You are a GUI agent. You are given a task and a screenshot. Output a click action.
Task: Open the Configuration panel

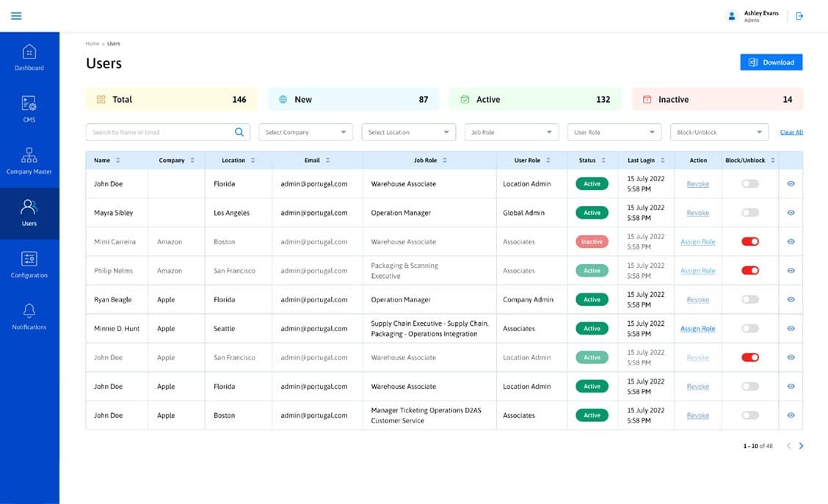29,264
